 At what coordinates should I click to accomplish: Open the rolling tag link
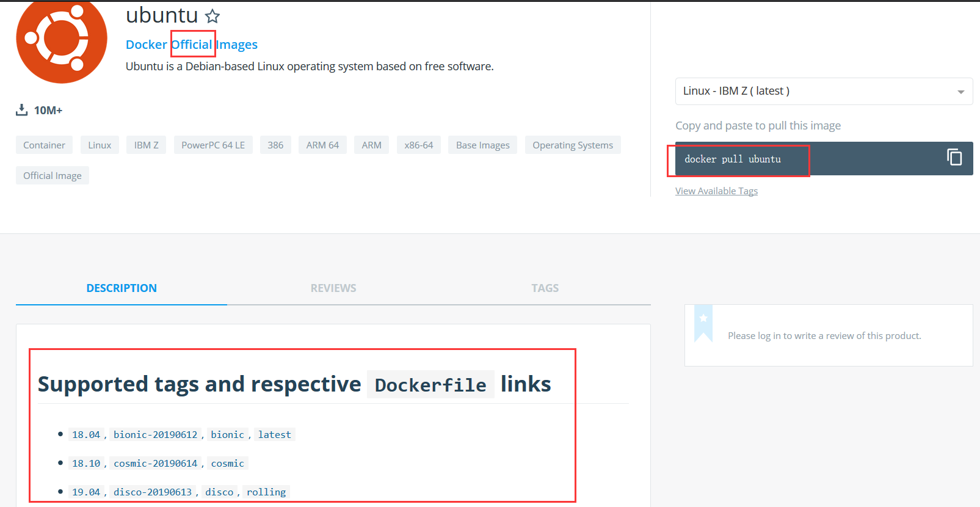[266, 492]
